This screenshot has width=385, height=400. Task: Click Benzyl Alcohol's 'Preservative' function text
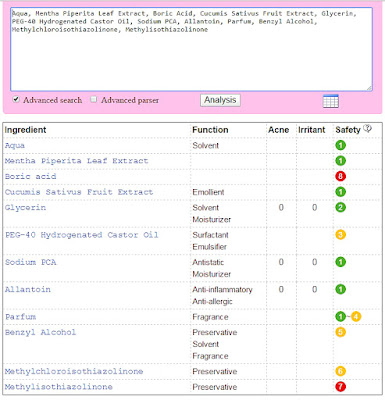pyautogui.click(x=215, y=332)
